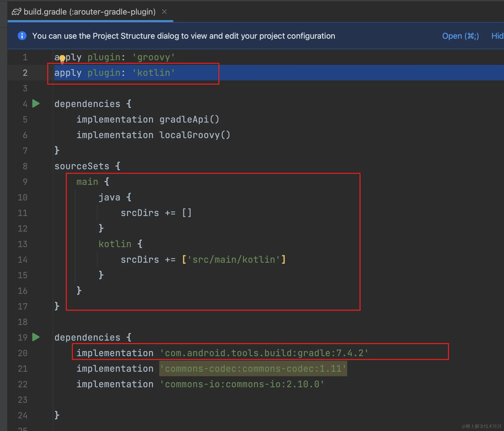Click the 'src/main/kotlin' path string
Screen dimensions: 504x431
[x=234, y=259]
